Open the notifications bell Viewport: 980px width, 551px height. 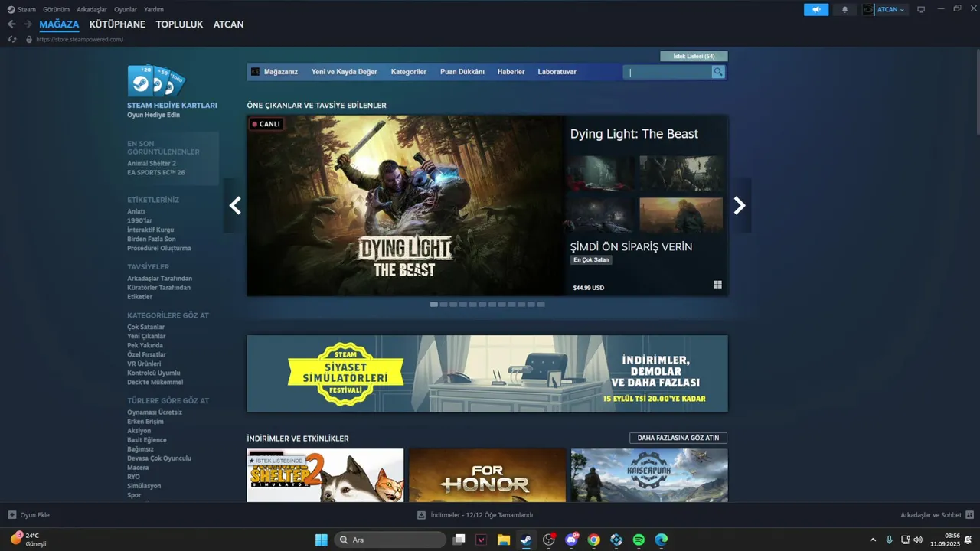845,9
